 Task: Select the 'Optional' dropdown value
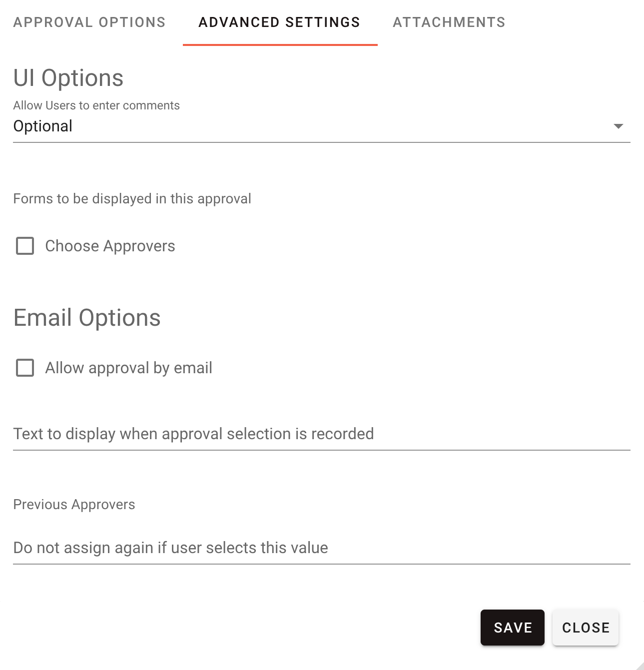click(43, 126)
